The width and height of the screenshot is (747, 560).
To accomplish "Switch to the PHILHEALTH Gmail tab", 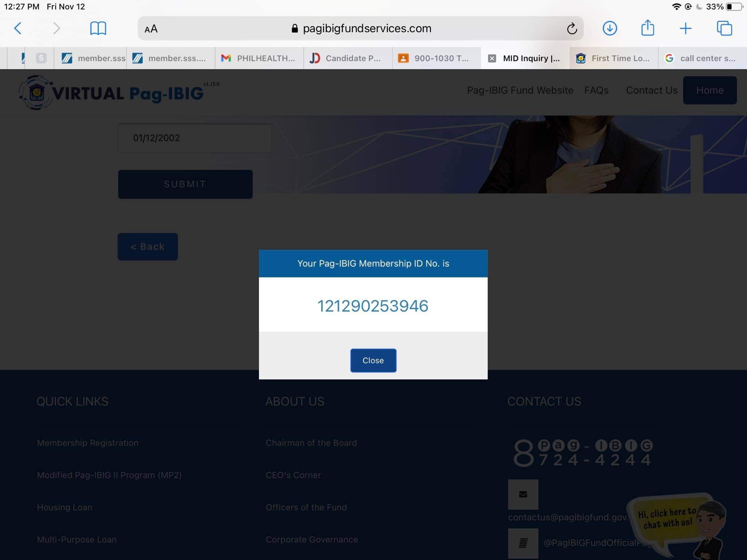I will (x=259, y=58).
